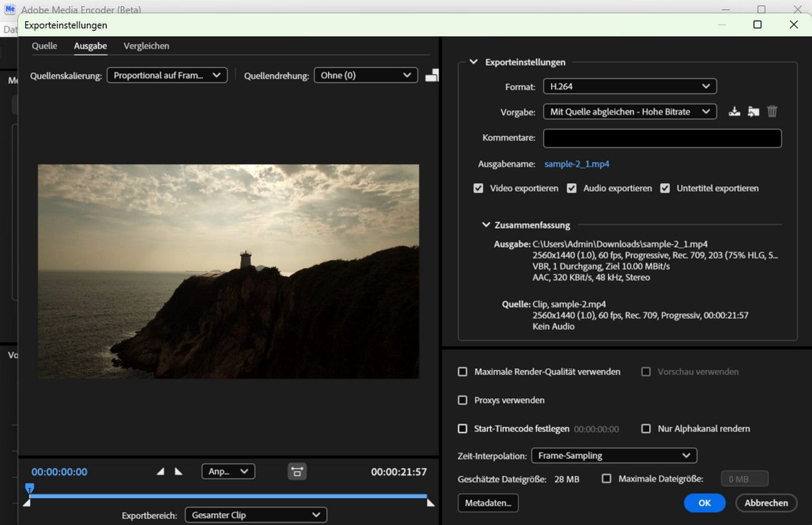Screen dimensions: 812x525
Task: Switch to the Quelle tab
Action: pyautogui.click(x=44, y=46)
